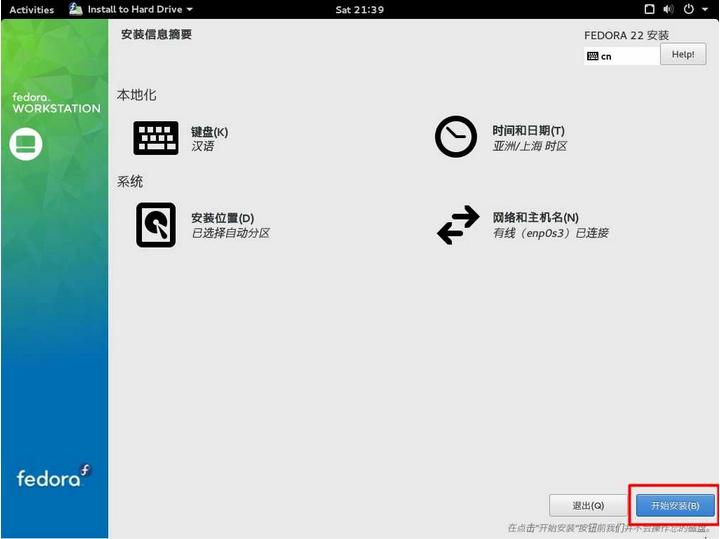Select the 时间和日期(T) label
Screen dimensions: 720x539
point(528,130)
